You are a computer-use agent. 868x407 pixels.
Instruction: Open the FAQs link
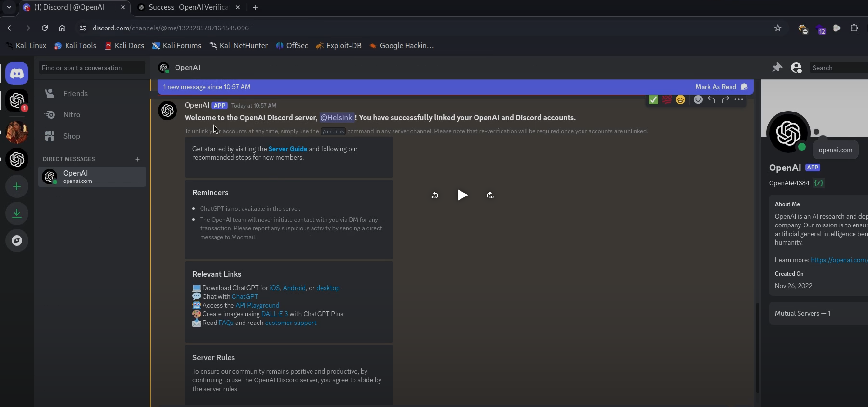(x=226, y=323)
